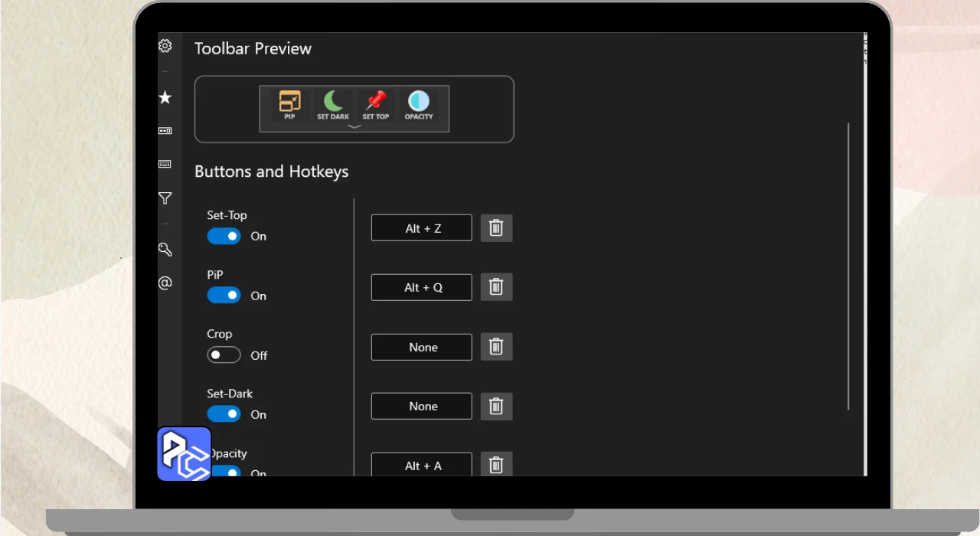Turn off the Set-Top toggle
Viewport: 980px width, 536px height.
(224, 237)
